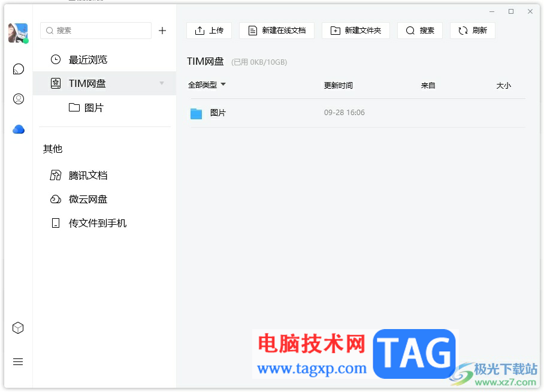The image size is (544, 392).
Task: Click 新建文件夹 new folder button
Action: pos(356,31)
